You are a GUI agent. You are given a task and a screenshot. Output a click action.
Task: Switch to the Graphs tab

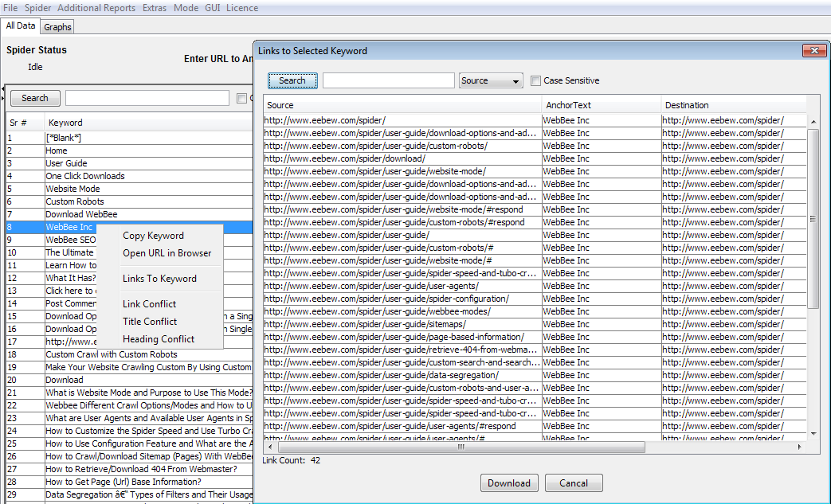pyautogui.click(x=57, y=27)
